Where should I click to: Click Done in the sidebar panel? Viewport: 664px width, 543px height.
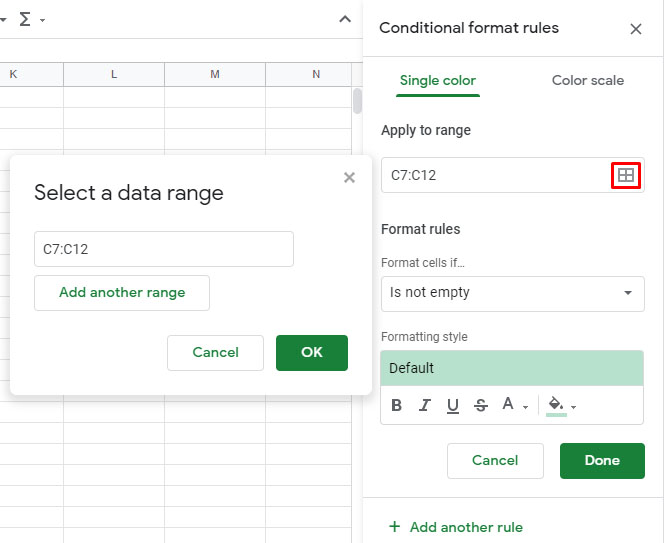coord(602,461)
